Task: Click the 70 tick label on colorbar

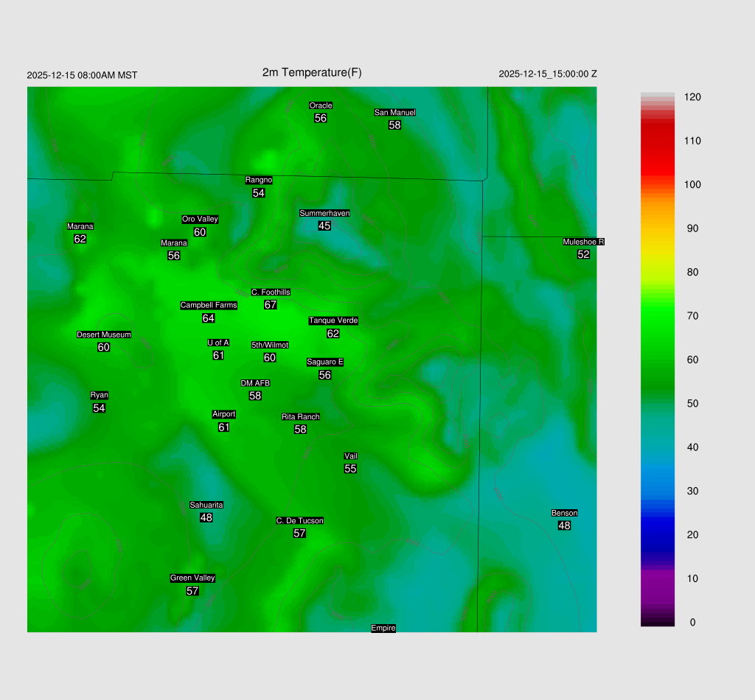Action: (x=692, y=316)
